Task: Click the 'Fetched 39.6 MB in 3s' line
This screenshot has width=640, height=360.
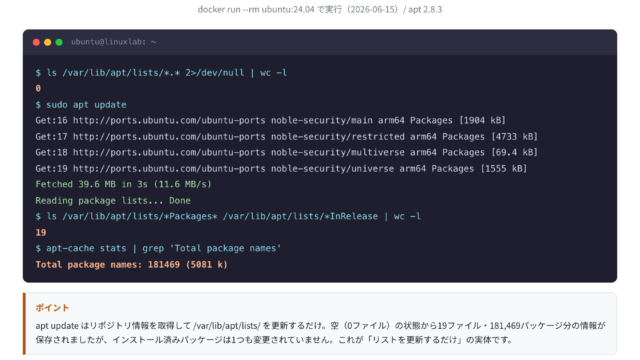Action: (x=123, y=184)
